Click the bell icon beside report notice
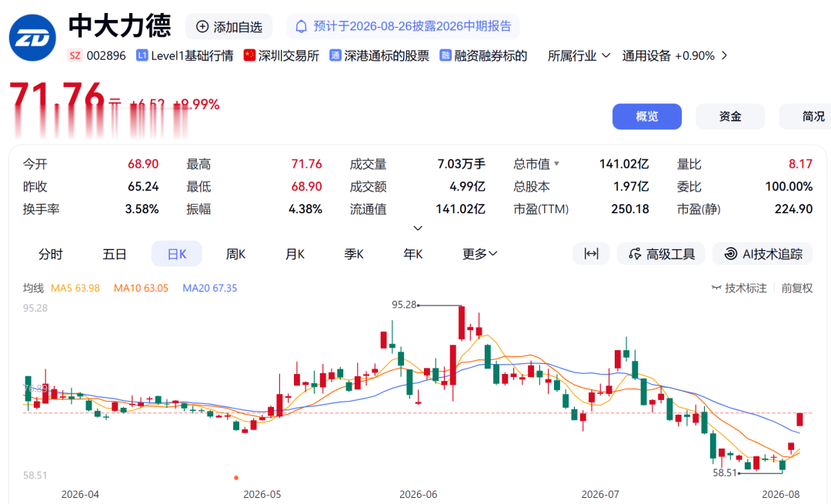 coord(301,26)
